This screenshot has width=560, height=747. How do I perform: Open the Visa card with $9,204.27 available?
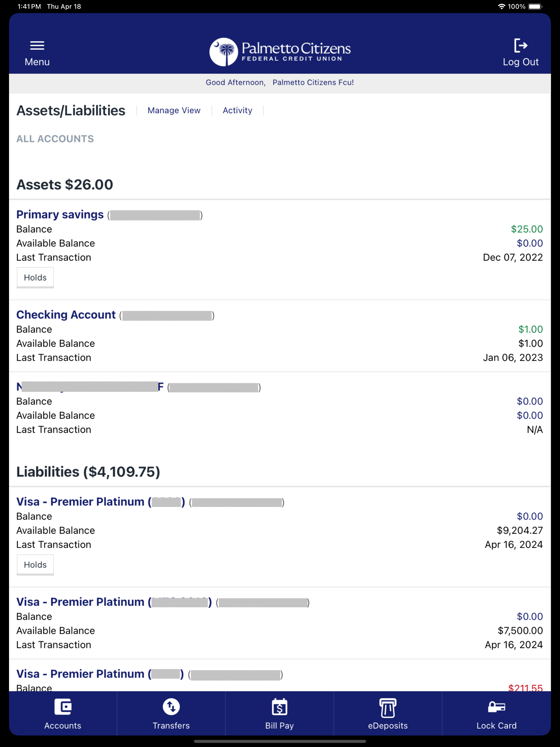click(101, 502)
